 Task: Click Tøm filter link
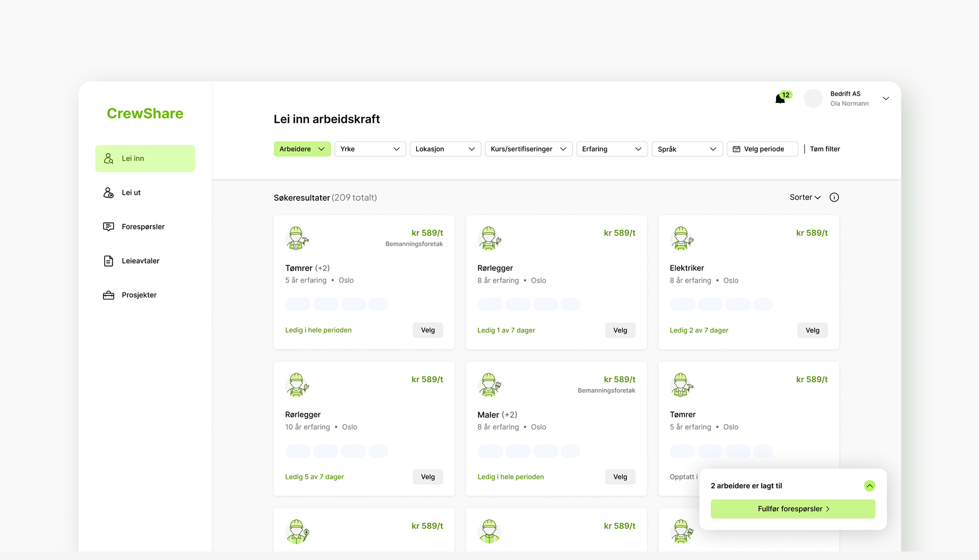pos(825,149)
